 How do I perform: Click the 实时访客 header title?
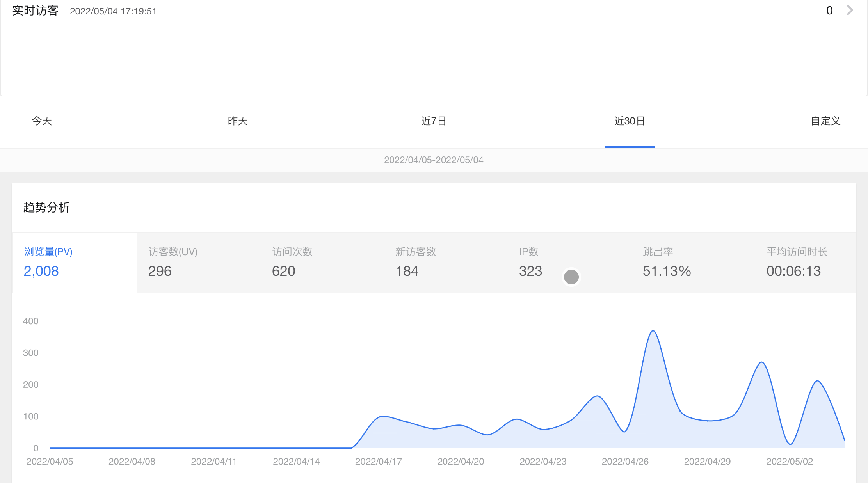click(35, 11)
